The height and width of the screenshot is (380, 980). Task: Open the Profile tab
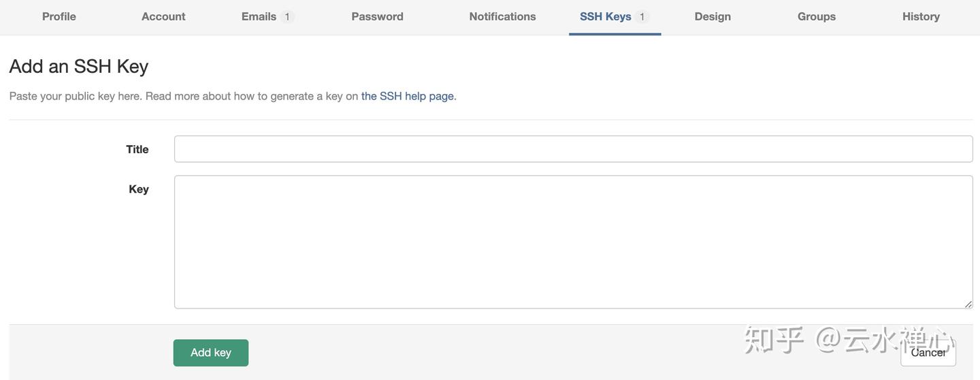pyautogui.click(x=59, y=16)
